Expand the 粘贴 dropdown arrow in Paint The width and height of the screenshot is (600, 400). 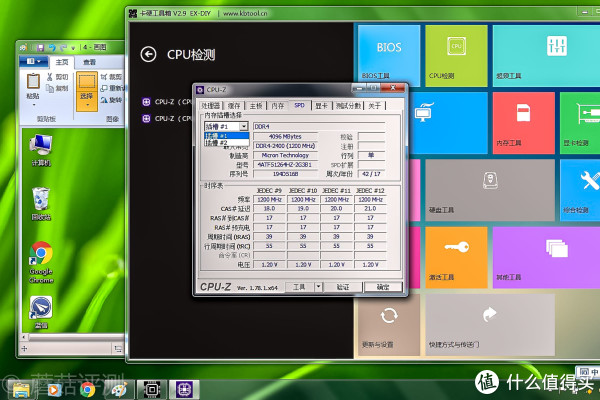(33, 104)
